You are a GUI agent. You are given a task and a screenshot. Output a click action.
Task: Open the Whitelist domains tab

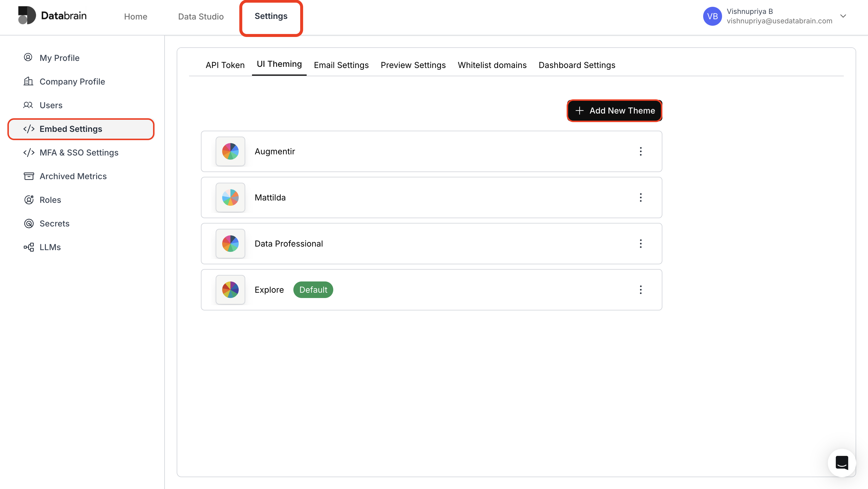(492, 65)
